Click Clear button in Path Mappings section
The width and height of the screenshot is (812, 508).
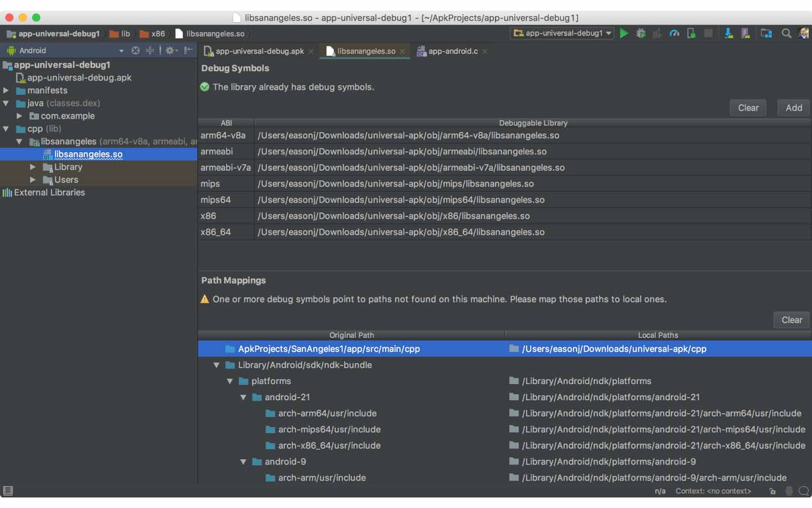(x=791, y=320)
